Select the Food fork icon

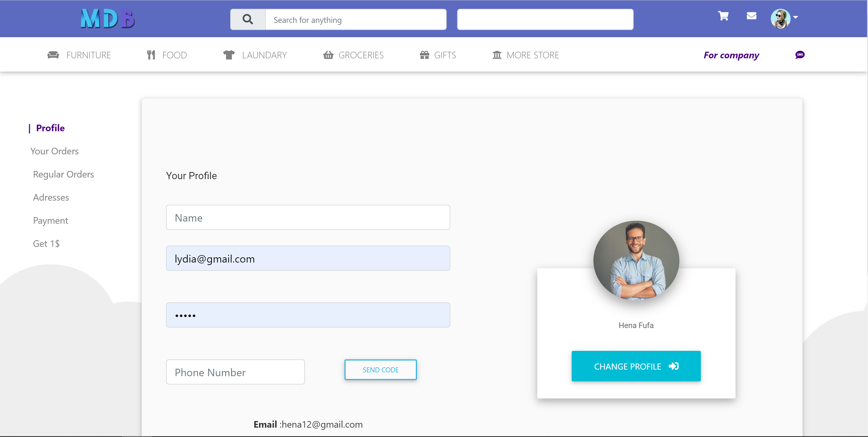151,54
